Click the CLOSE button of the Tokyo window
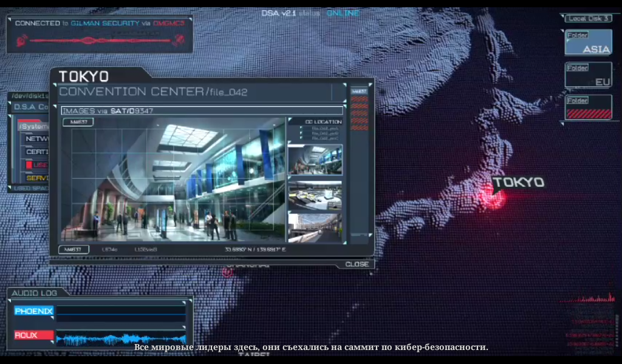 [357, 264]
